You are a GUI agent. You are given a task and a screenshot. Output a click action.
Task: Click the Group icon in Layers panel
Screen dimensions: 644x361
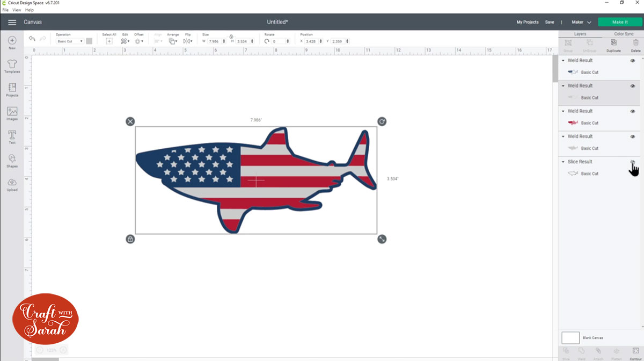click(x=568, y=42)
